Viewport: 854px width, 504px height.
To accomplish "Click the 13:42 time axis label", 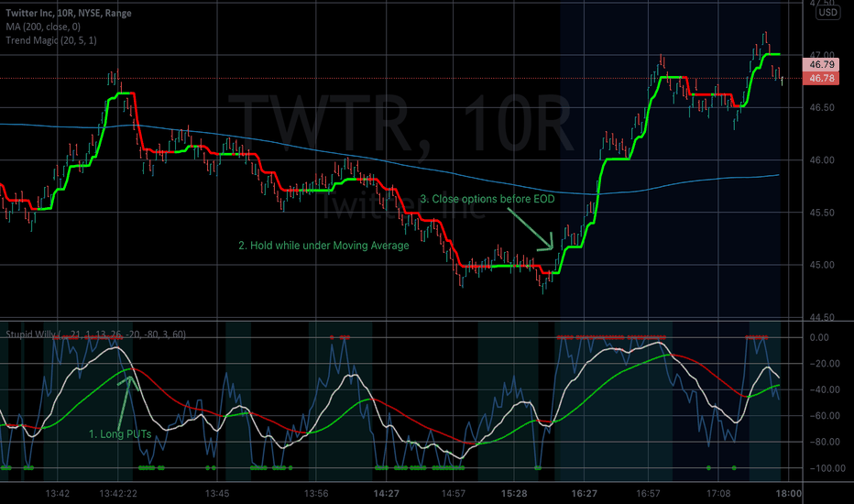I will tap(57, 494).
